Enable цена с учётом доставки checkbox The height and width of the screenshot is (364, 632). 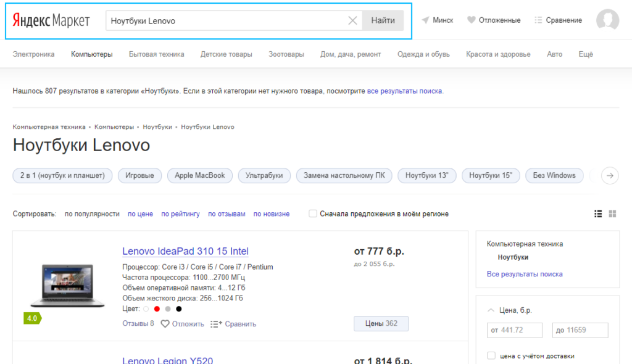click(491, 355)
